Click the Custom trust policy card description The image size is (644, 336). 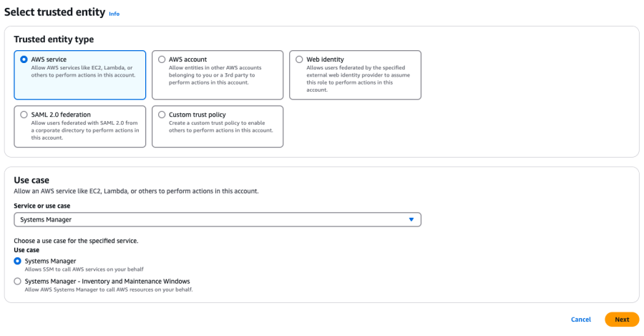click(220, 126)
